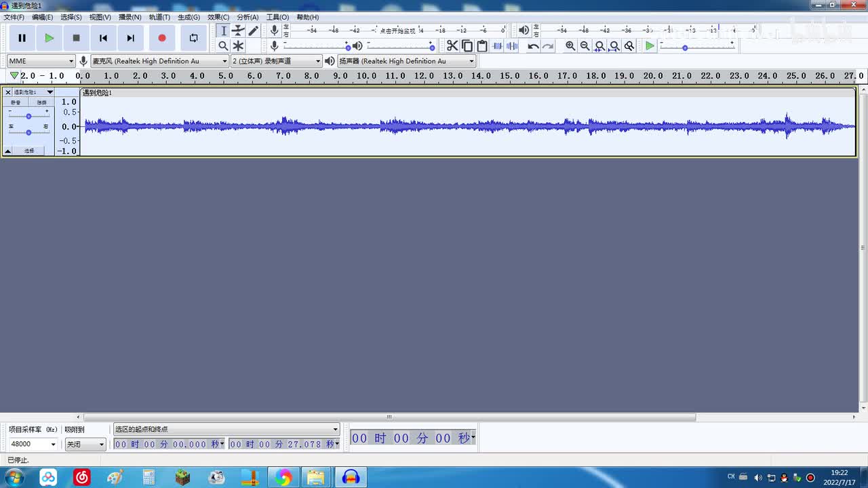Click the selection end time 27.078 field
Screen dimensions: 868x488
pos(284,445)
